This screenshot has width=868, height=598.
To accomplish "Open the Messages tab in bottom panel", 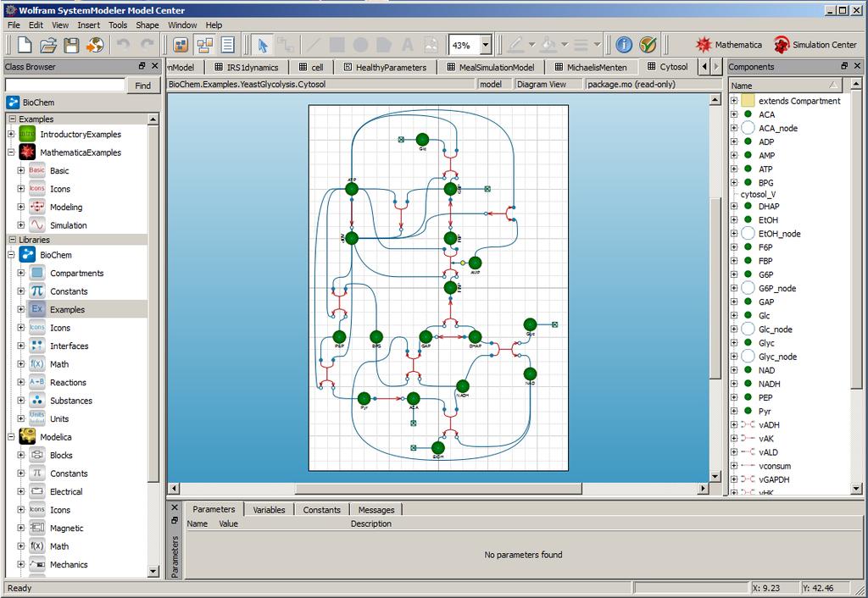I will (376, 510).
